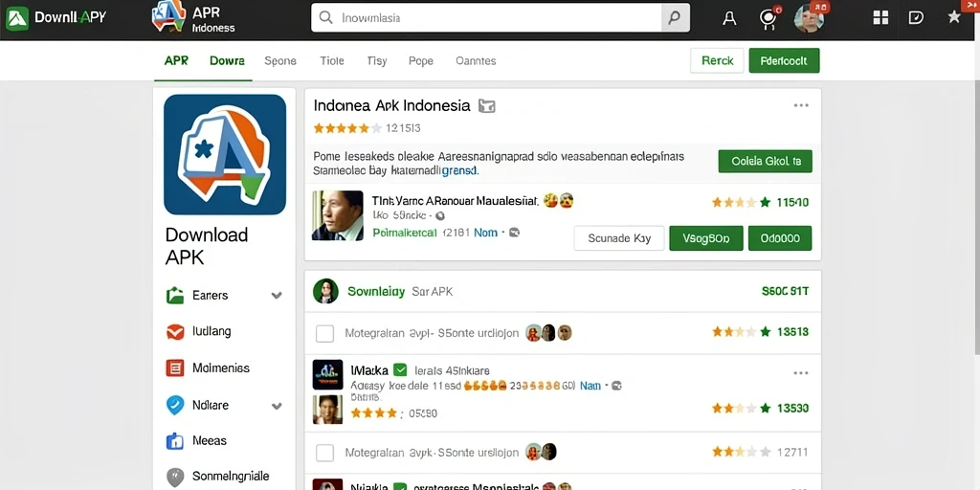Open the Molmenies list icon in the sidebar
Screen dimensions: 980x490
[x=175, y=368]
